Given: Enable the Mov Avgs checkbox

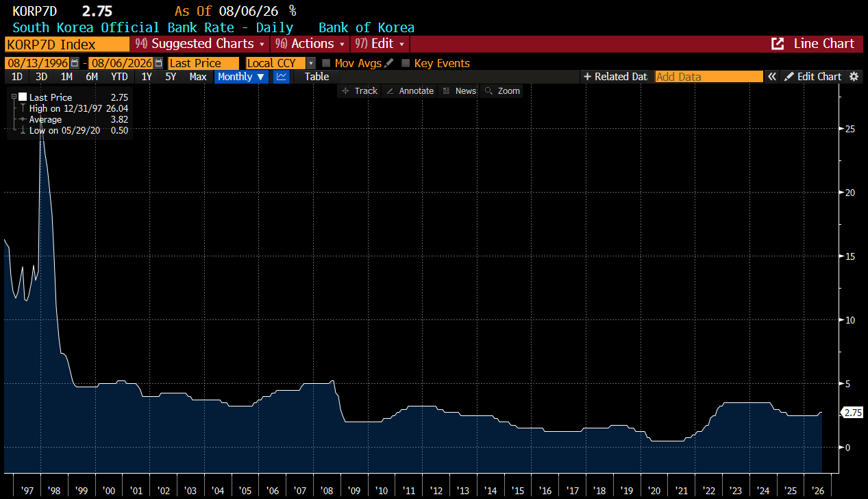Looking at the screenshot, I should (326, 63).
